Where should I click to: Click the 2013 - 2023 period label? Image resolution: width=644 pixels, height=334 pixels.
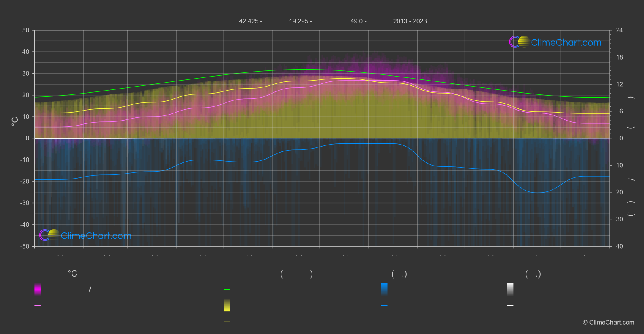pos(410,21)
